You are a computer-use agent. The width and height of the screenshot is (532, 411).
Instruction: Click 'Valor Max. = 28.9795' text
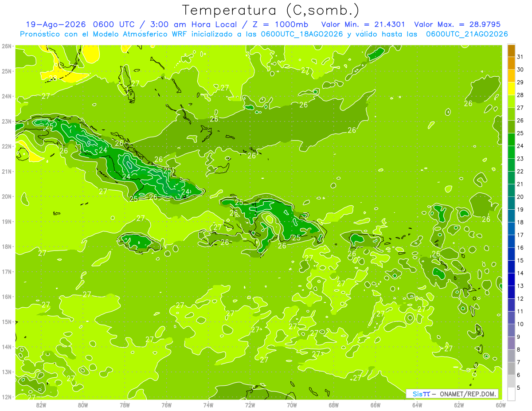(x=457, y=24)
